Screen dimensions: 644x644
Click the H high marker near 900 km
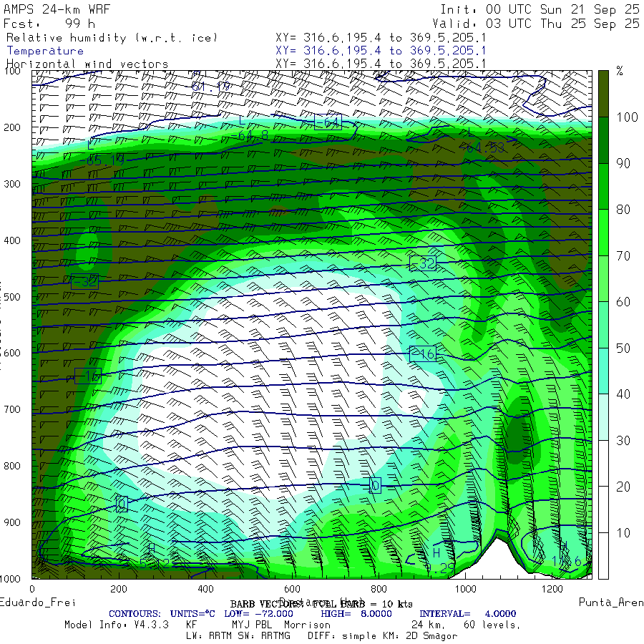click(436, 553)
